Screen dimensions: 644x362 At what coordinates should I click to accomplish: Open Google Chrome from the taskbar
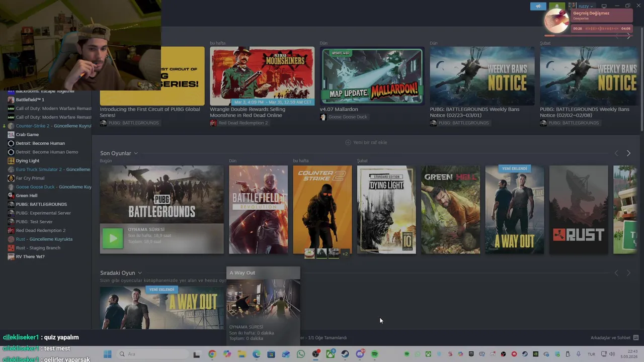click(x=212, y=354)
